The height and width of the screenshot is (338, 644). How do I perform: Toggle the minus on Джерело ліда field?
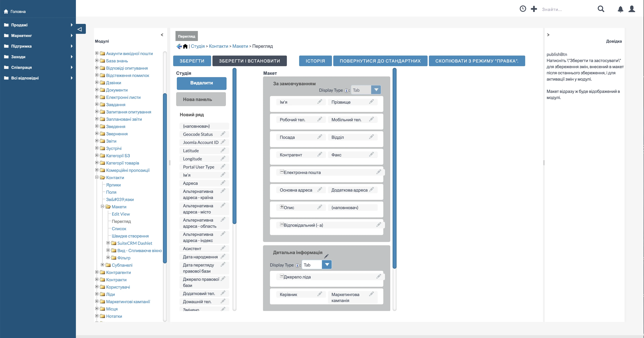click(x=282, y=276)
